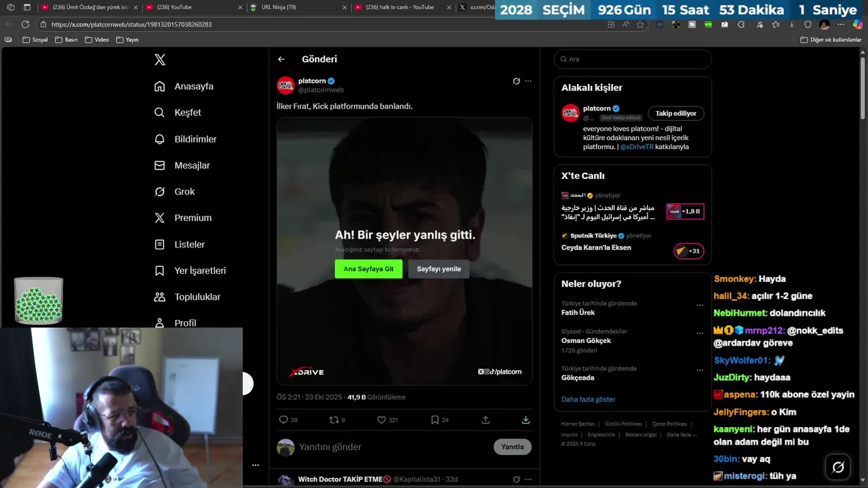Close the URL Ninja tab
This screenshot has height=488, width=868.
point(344,7)
